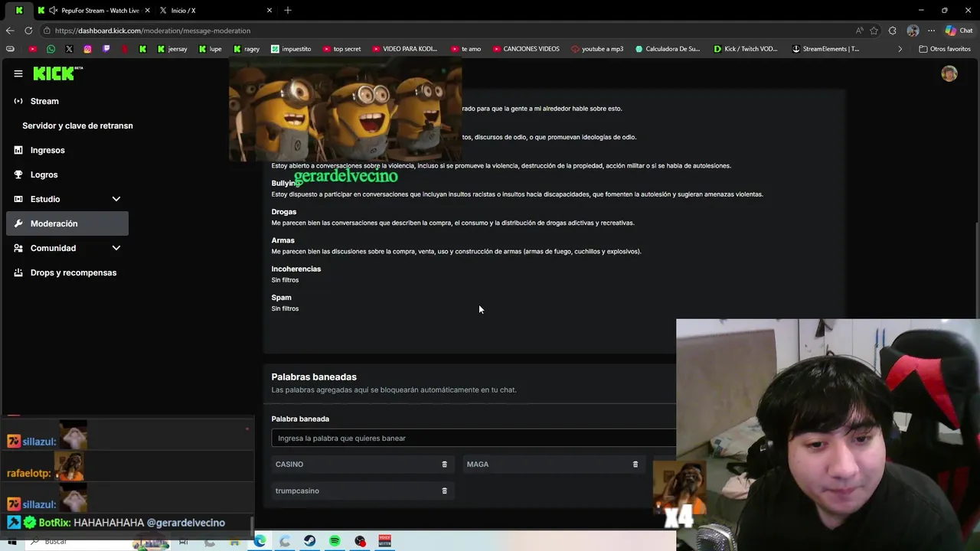The height and width of the screenshot is (551, 980).
Task: Click the banned word input field
Action: (473, 439)
